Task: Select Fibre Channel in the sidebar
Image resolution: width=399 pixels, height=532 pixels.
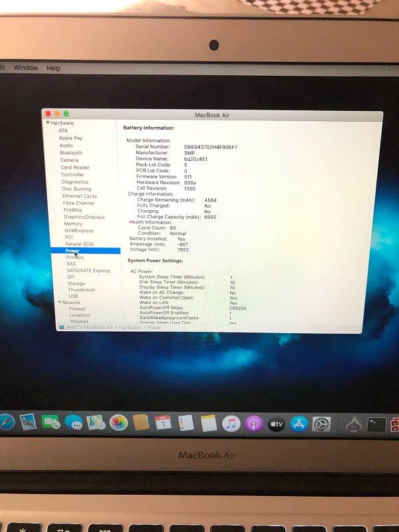Action: click(78, 203)
